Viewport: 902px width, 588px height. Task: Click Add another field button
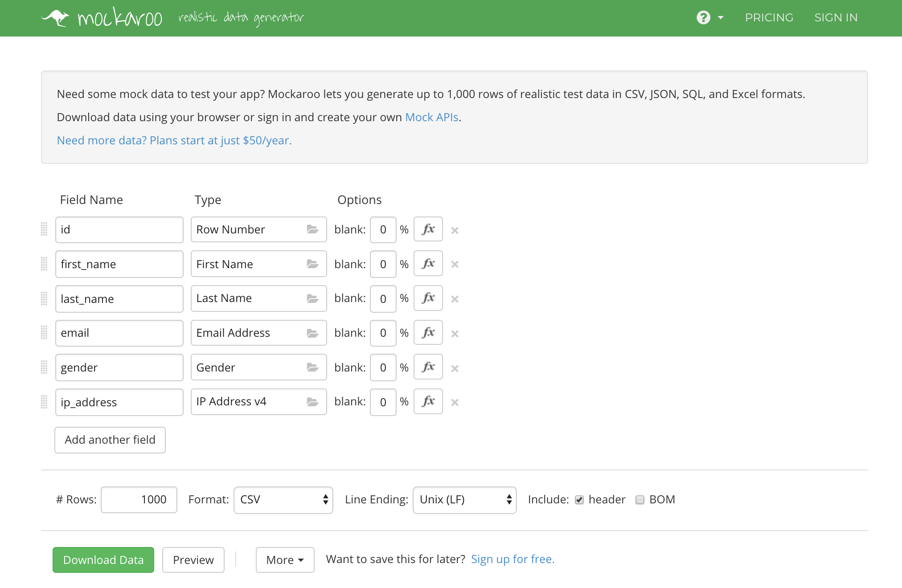pos(110,440)
